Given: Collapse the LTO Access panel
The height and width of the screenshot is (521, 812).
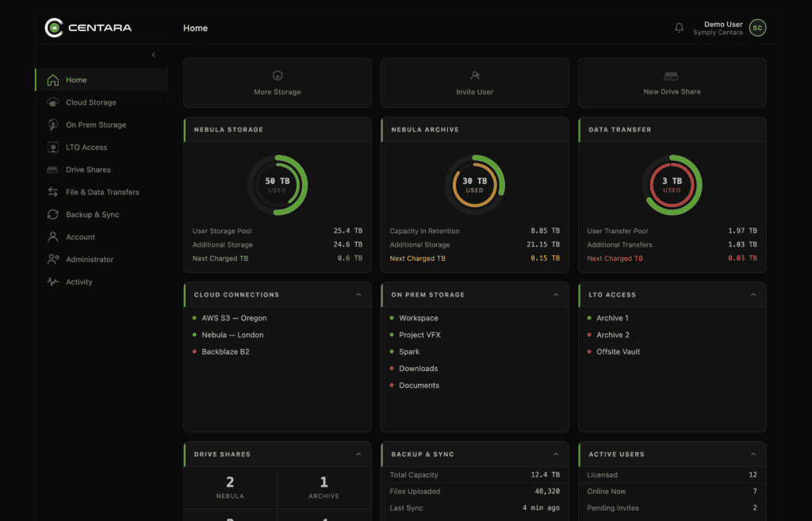Looking at the screenshot, I should coord(753,295).
